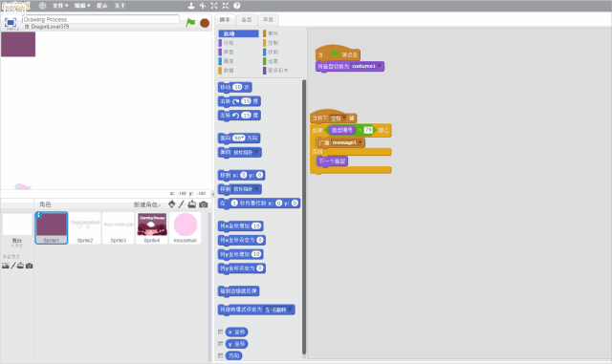Add new sprite from camera icon
Viewport: 612px width, 364px height.
pyautogui.click(x=204, y=204)
